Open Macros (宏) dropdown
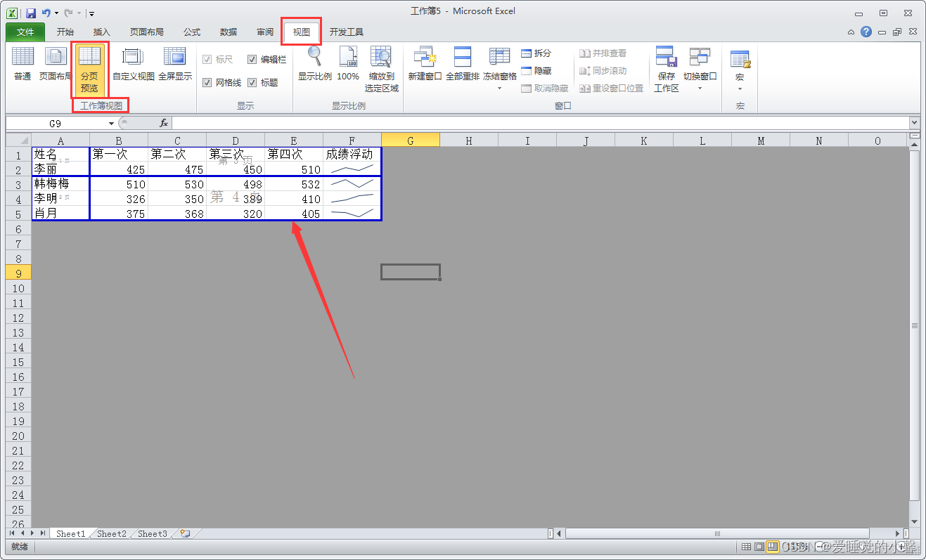 (740, 70)
